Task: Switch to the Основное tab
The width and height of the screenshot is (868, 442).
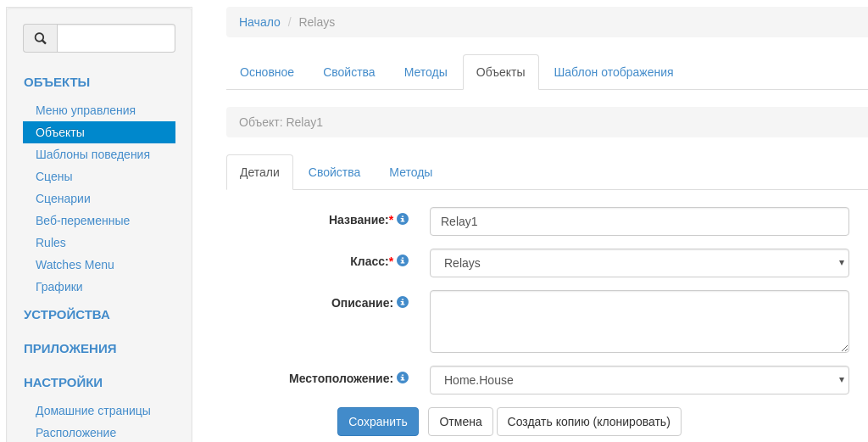Action: coord(267,72)
